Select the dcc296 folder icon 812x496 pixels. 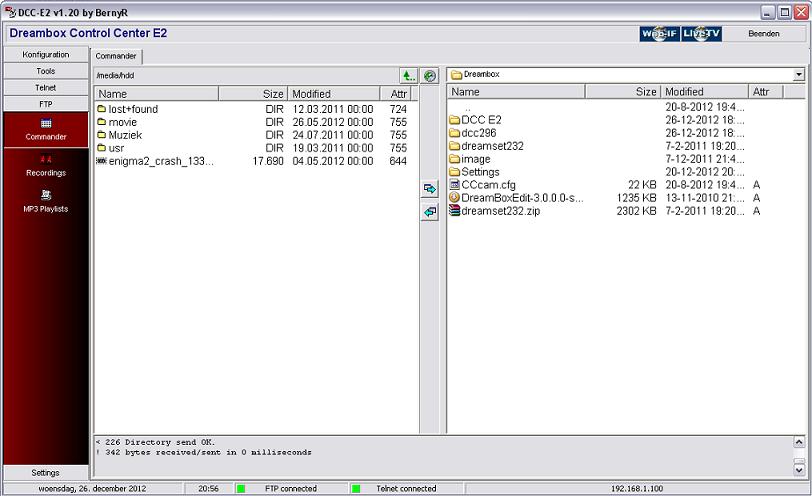click(455, 133)
